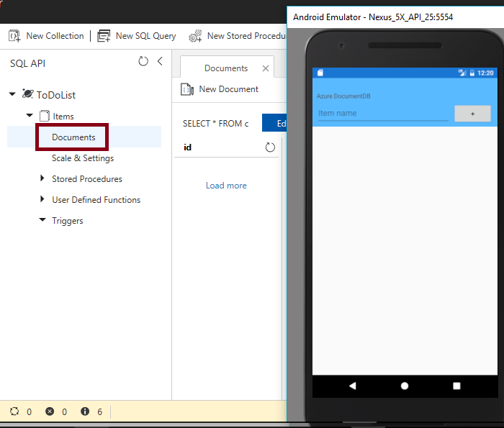The image size is (504, 428).
Task: Select the Items collection label
Action: tap(63, 117)
